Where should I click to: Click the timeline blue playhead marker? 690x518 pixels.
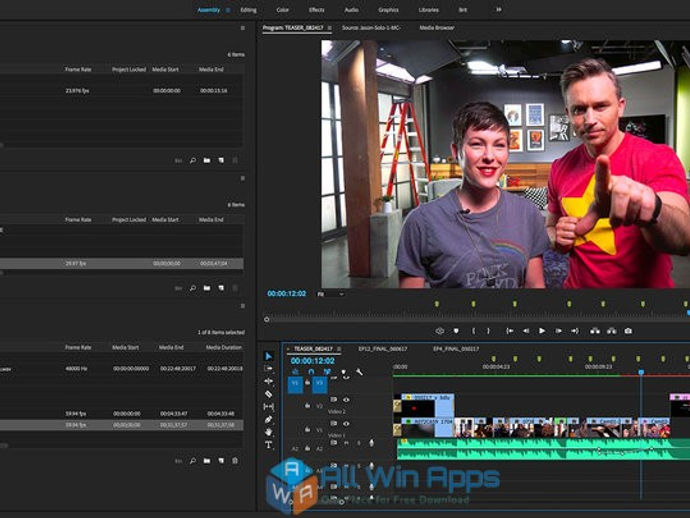coord(641,372)
